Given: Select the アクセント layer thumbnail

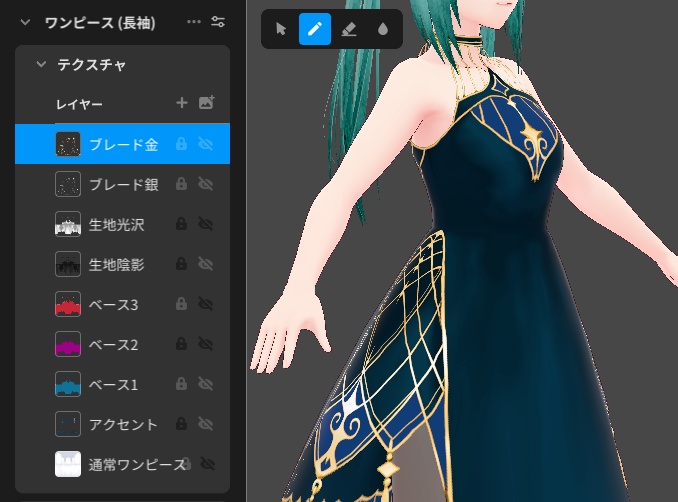Looking at the screenshot, I should [68, 424].
